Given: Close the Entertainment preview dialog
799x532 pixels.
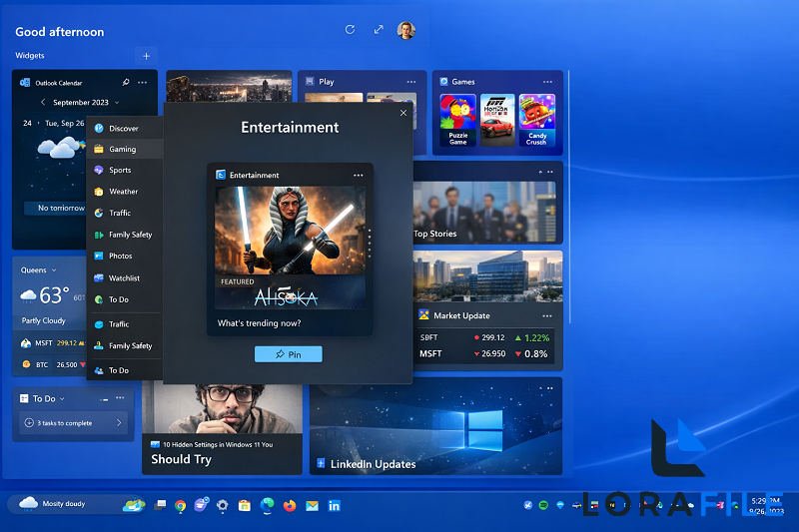Looking at the screenshot, I should (403, 113).
